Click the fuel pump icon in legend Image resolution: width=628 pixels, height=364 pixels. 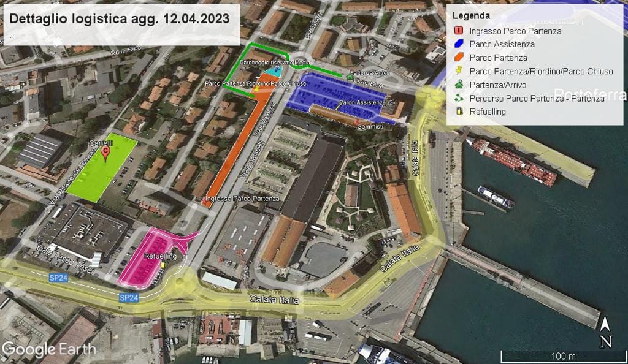point(458,112)
